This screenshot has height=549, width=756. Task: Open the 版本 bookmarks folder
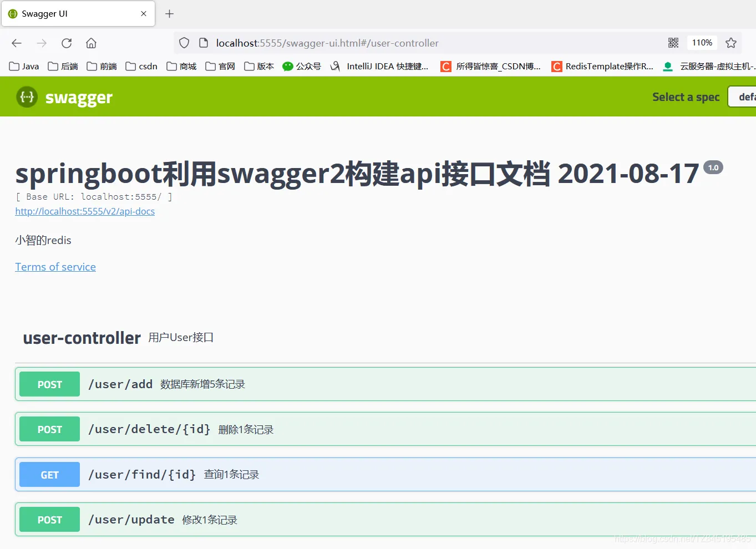(x=259, y=67)
